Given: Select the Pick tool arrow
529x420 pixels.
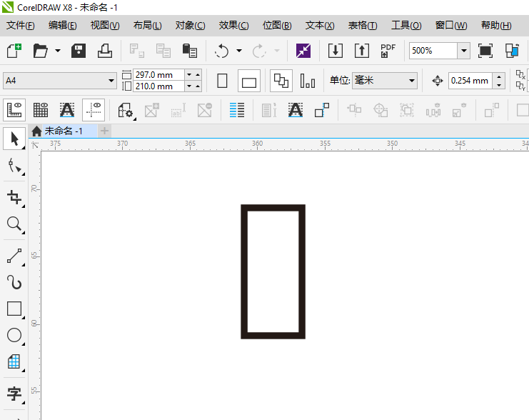Looking at the screenshot, I should [14, 139].
